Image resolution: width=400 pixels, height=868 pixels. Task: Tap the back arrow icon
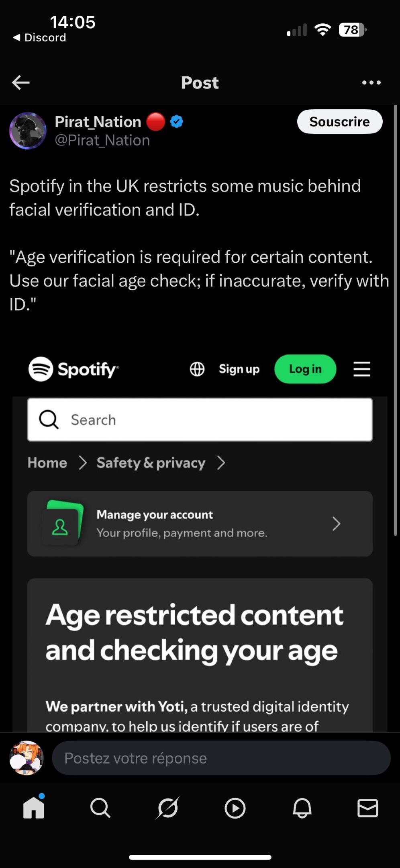(21, 83)
